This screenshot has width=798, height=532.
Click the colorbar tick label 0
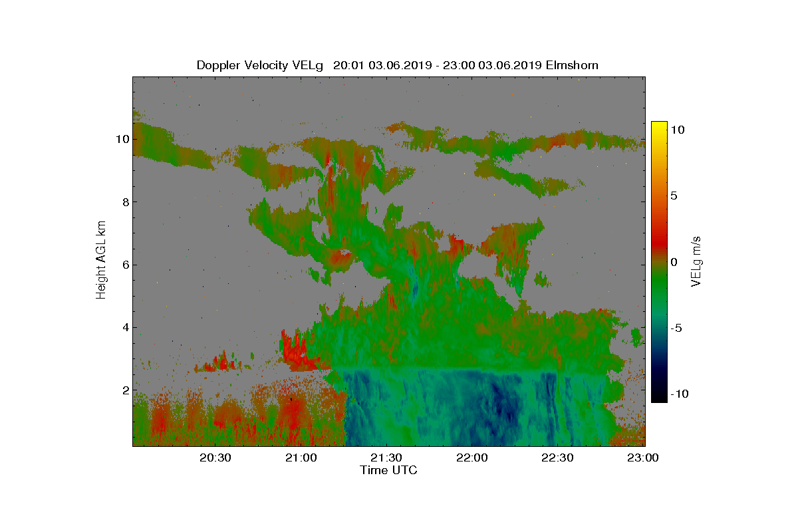pyautogui.click(x=673, y=262)
